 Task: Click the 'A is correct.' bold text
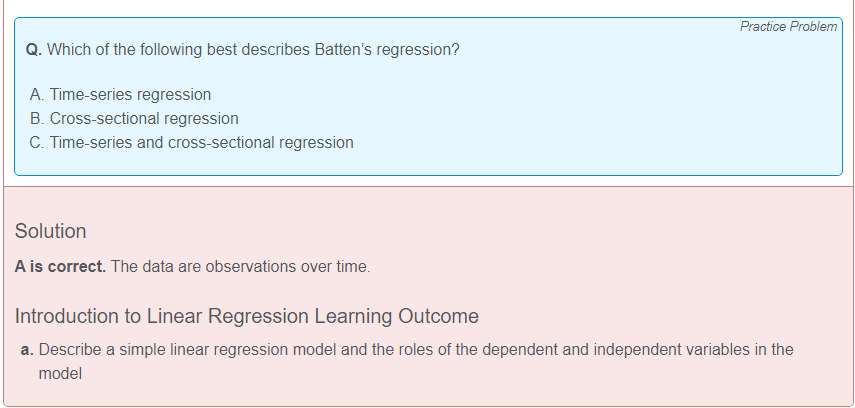click(x=61, y=267)
